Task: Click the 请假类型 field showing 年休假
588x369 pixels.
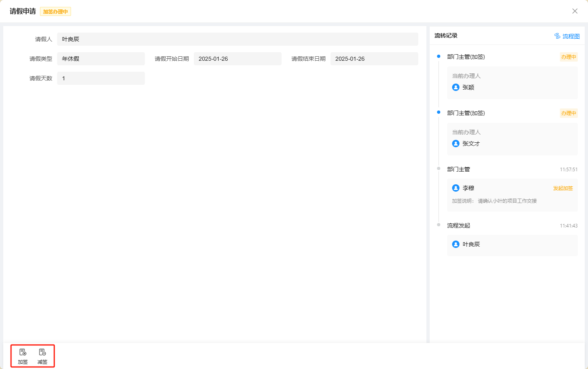Action: (101, 59)
